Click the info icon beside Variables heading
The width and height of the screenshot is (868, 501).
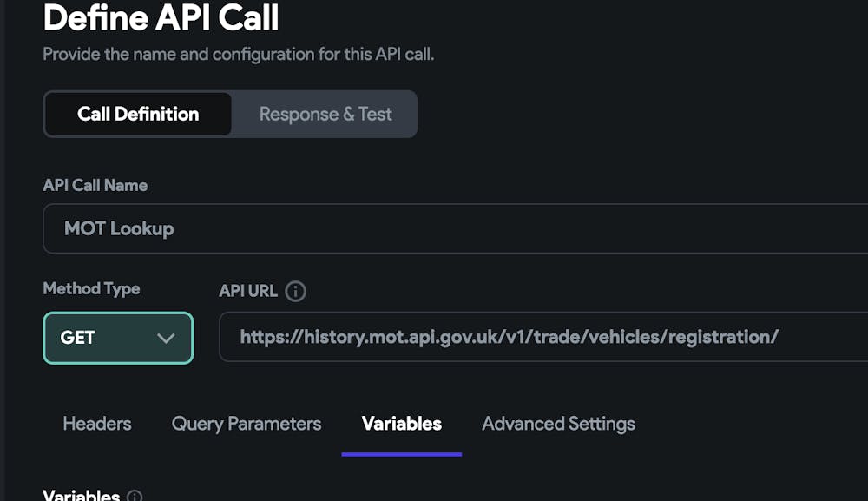135,497
